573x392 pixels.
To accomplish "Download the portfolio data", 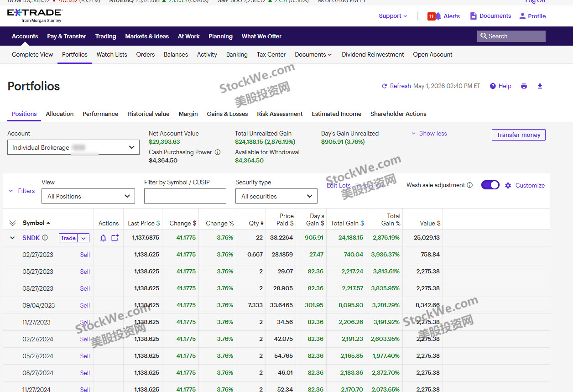I will pos(540,86).
